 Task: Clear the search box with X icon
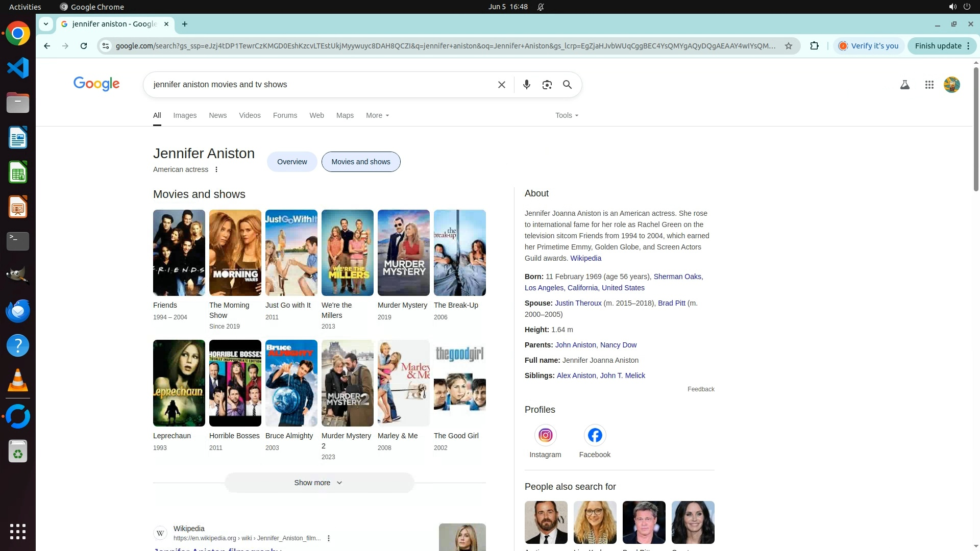click(x=501, y=85)
